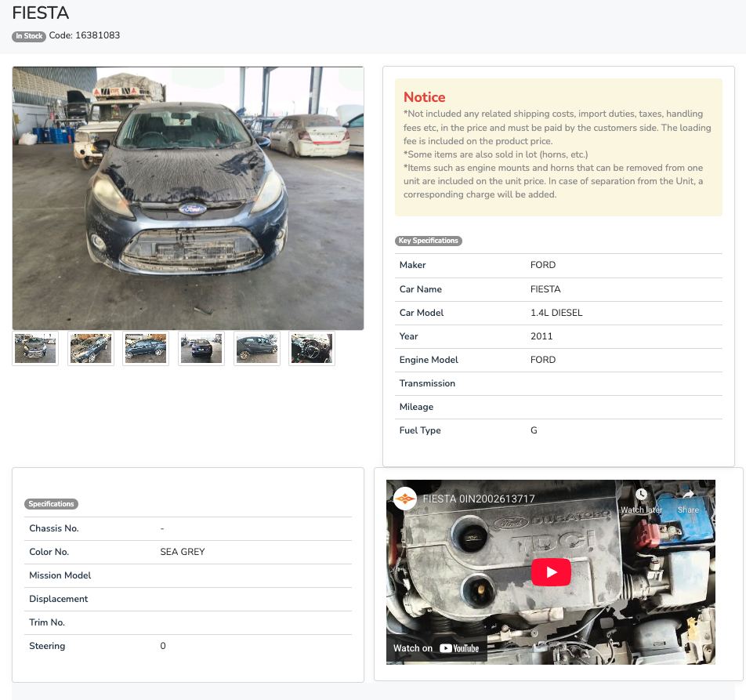Open video title FIESTA 0IN2002613717
This screenshot has height=700, width=746.
point(479,499)
